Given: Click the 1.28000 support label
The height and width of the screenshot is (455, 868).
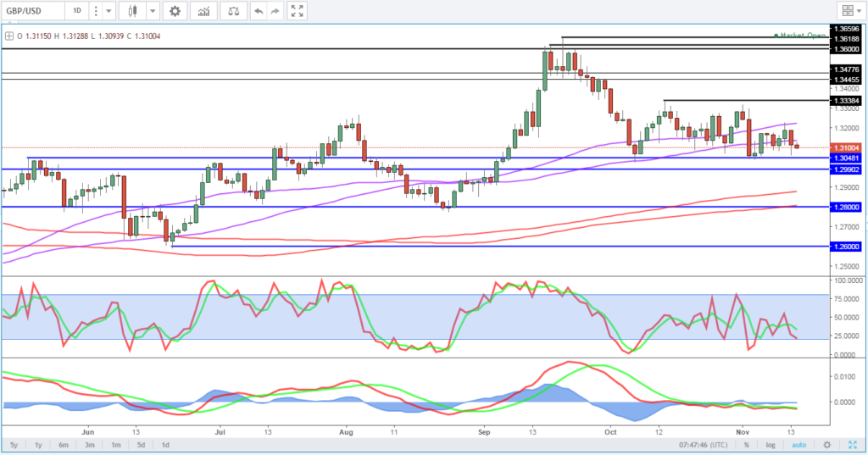Looking at the screenshot, I should coord(846,207).
